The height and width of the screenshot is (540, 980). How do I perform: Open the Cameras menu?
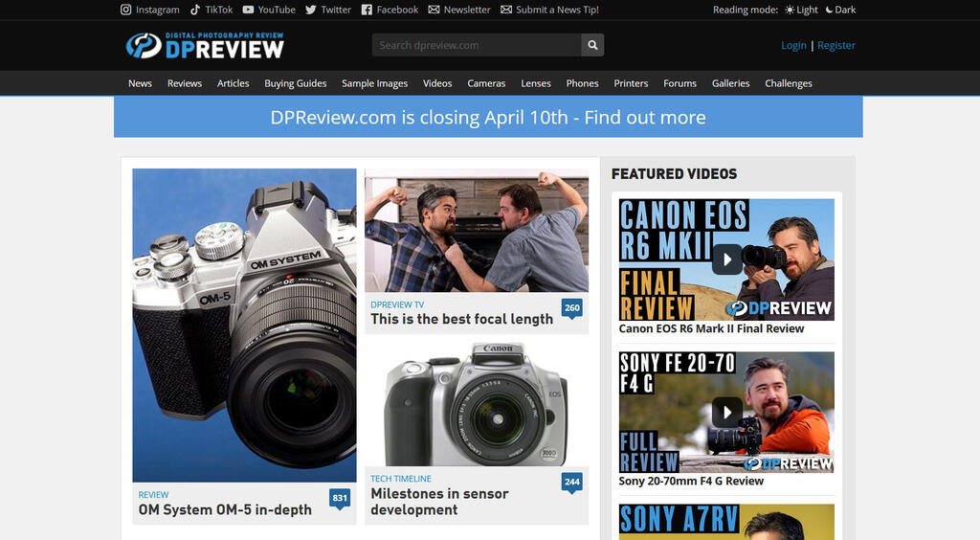pyautogui.click(x=486, y=83)
